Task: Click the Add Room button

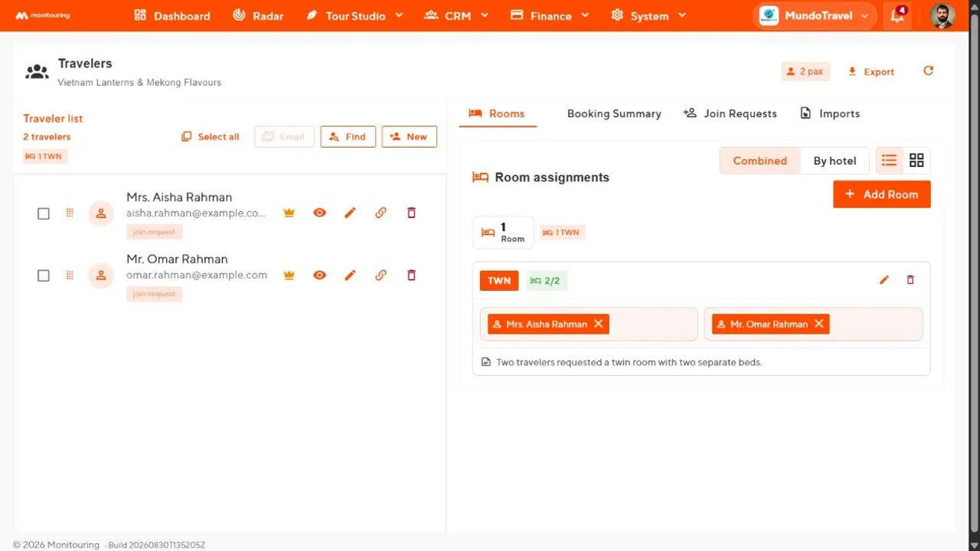Action: [x=881, y=194]
